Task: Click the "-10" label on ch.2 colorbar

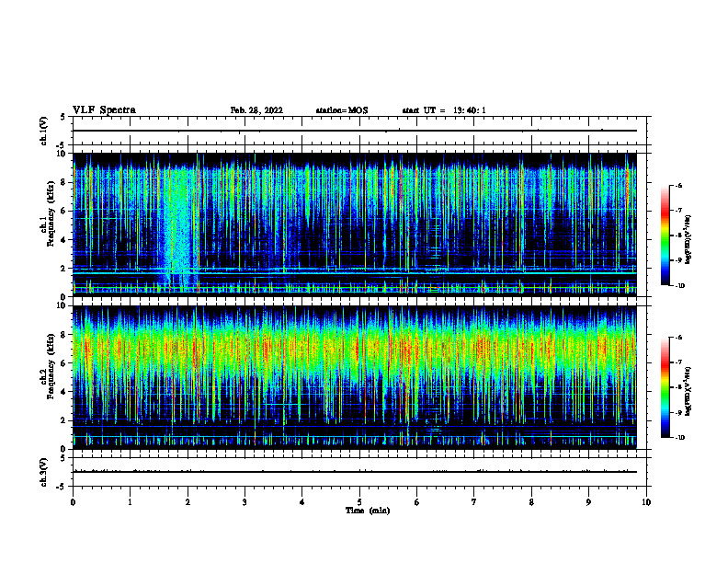Action: coord(679,437)
